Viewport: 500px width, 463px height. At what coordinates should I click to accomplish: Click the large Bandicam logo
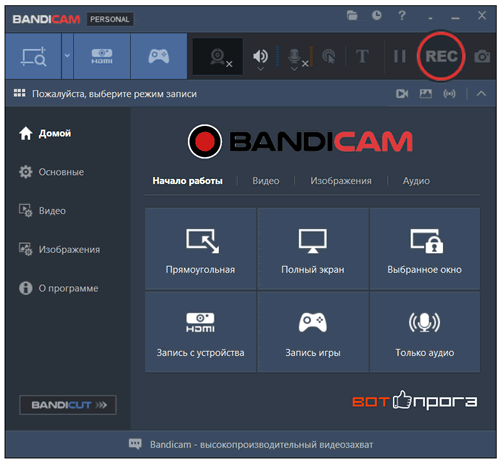[x=300, y=142]
